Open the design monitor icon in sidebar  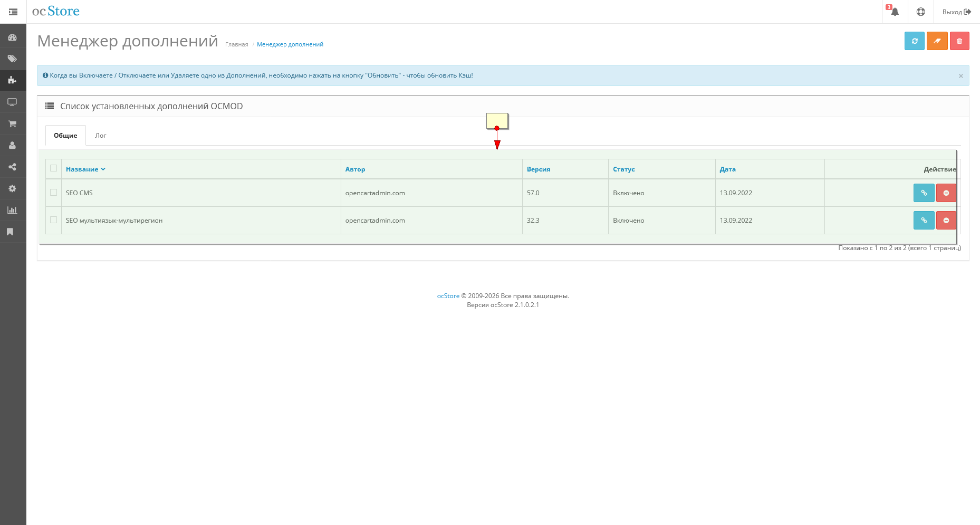point(13,102)
